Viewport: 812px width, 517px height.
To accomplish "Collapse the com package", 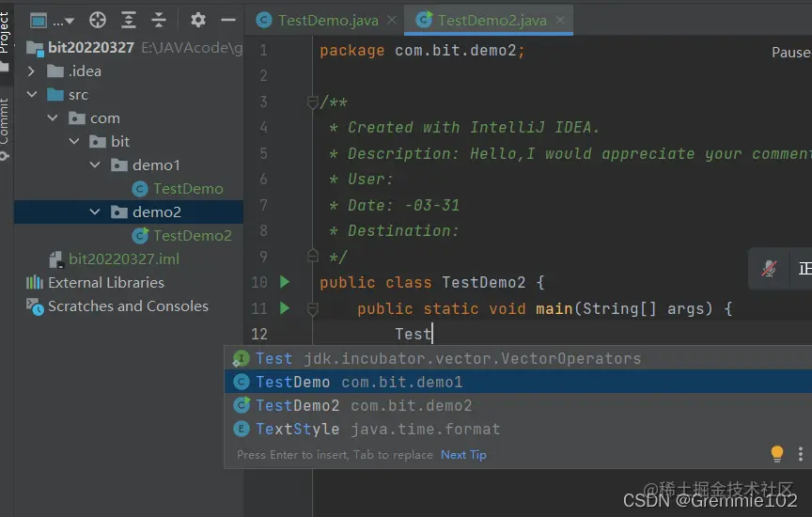I will [53, 118].
